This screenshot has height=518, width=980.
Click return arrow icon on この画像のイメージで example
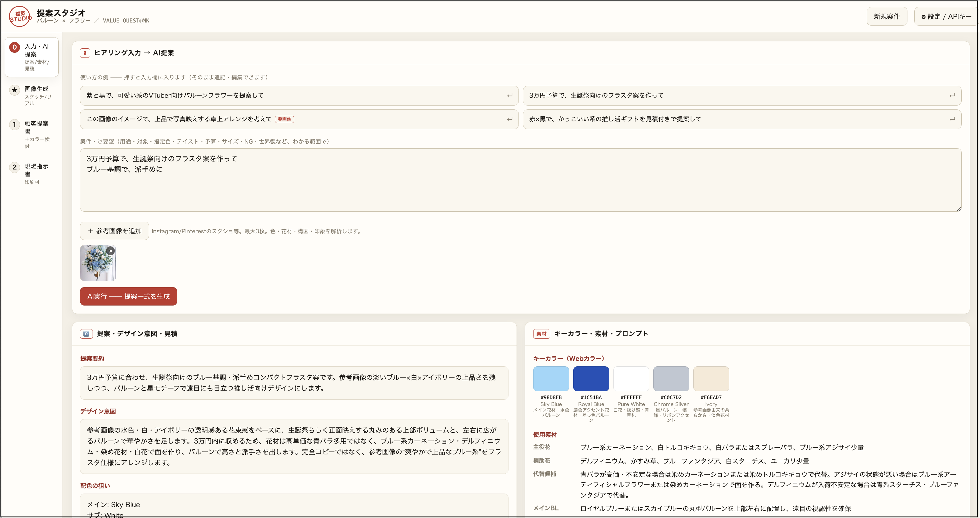click(x=509, y=119)
